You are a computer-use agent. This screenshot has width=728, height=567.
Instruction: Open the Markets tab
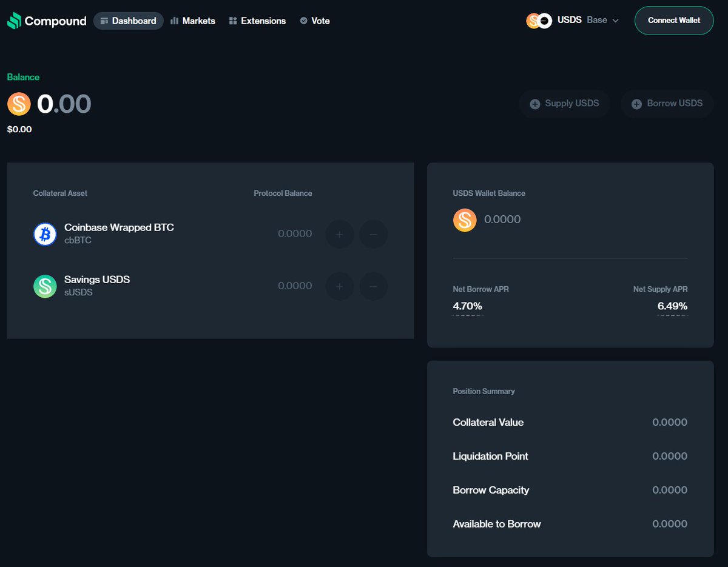point(193,21)
